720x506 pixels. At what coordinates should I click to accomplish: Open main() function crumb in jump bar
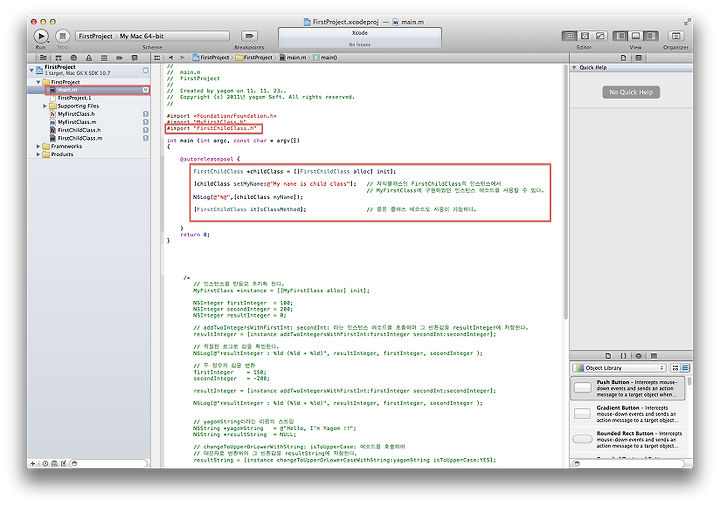click(326, 58)
